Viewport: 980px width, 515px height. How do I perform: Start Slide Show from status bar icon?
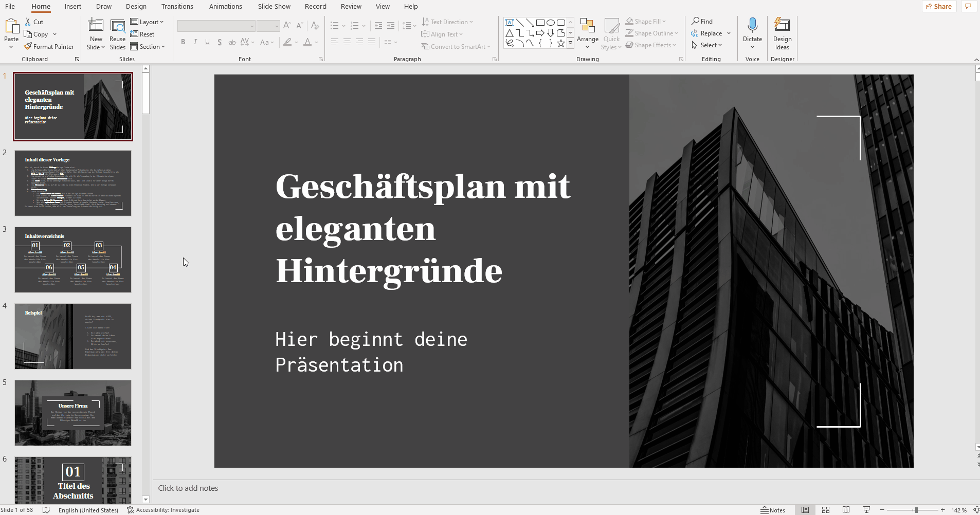[866, 510]
